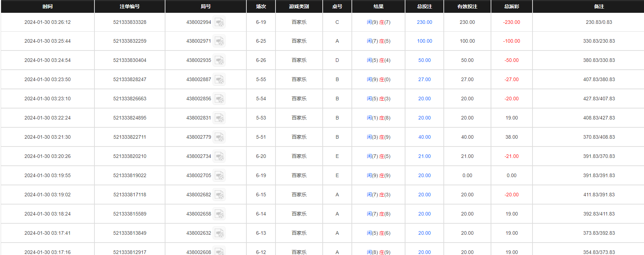
Task: Open video icon for round 438002779
Action: pyautogui.click(x=219, y=137)
